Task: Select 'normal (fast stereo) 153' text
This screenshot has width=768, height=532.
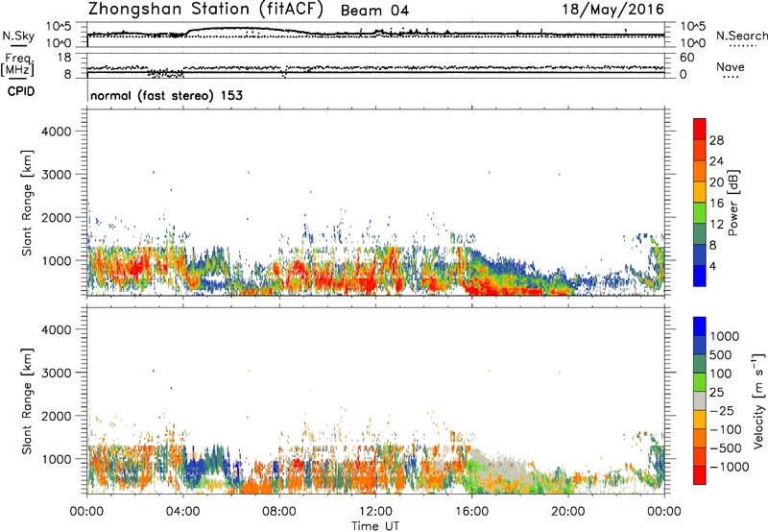Action: [166, 95]
